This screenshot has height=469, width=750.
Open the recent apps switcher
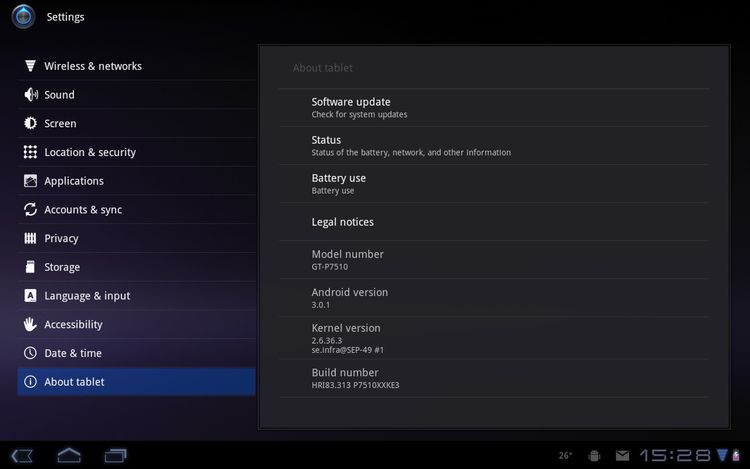tap(115, 455)
